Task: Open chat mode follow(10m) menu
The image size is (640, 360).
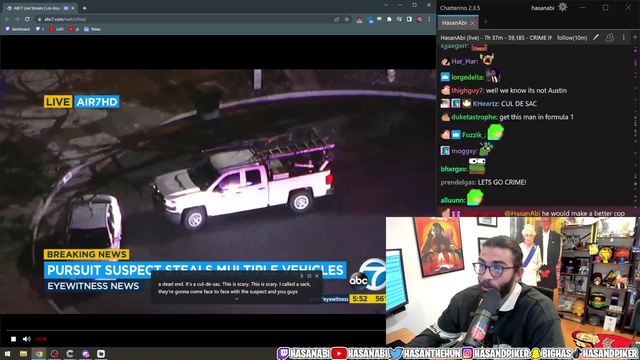Action: coord(572,38)
